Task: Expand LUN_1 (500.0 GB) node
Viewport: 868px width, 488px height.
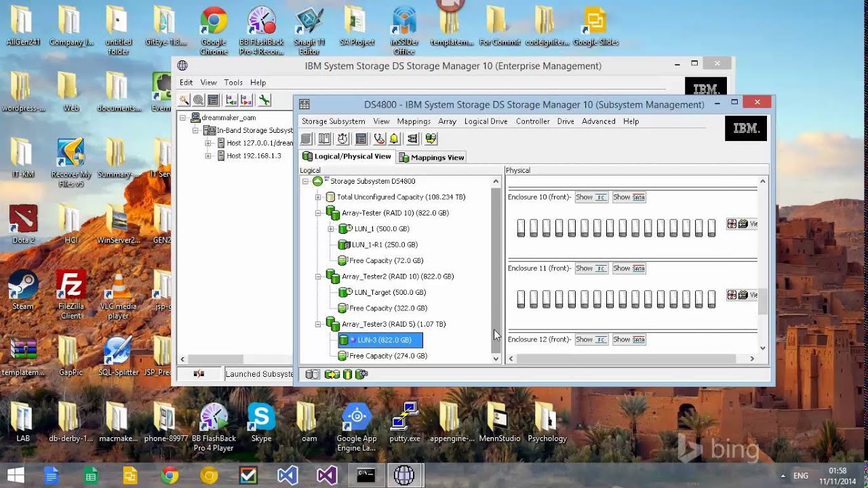Action: 330,229
